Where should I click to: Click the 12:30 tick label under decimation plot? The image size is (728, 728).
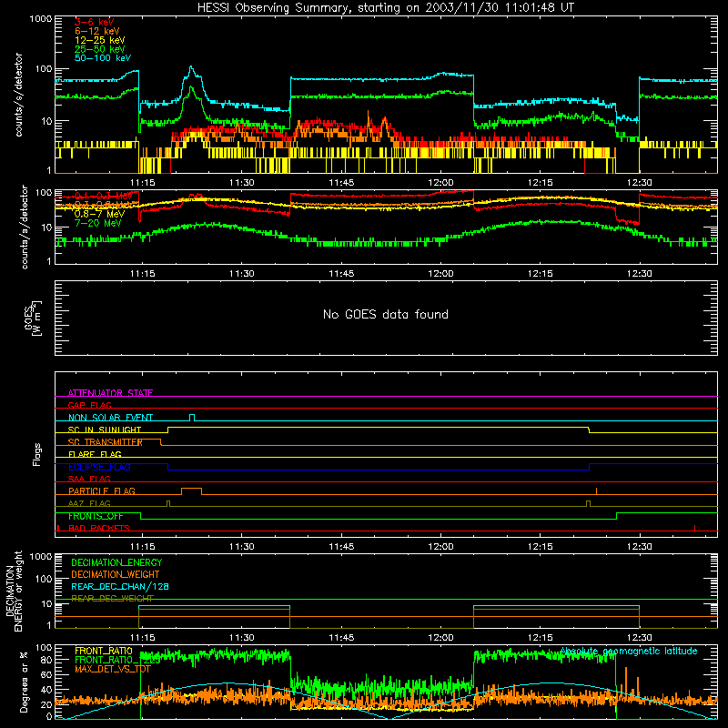click(640, 638)
